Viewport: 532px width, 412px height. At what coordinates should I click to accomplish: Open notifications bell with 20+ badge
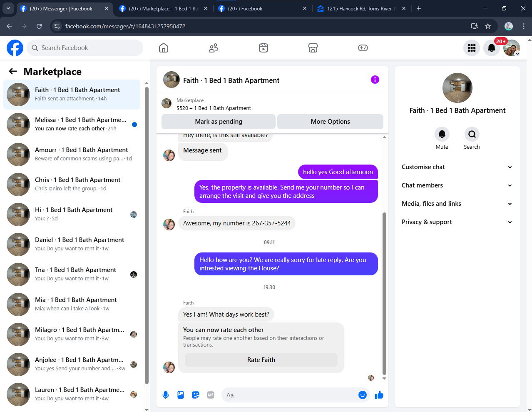tap(492, 48)
